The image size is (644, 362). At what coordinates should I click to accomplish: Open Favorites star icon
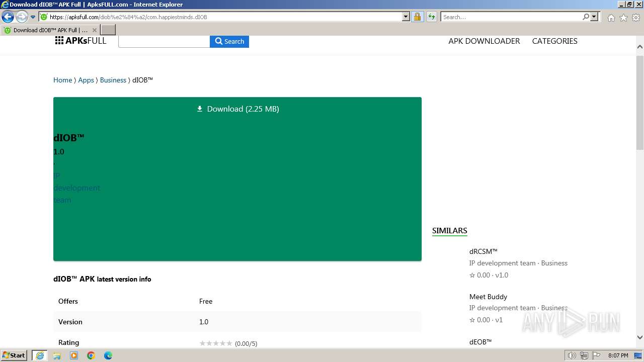623,18
